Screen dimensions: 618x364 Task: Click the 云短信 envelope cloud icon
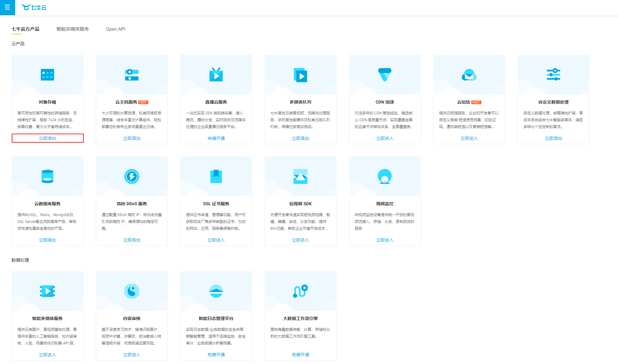pos(469,75)
